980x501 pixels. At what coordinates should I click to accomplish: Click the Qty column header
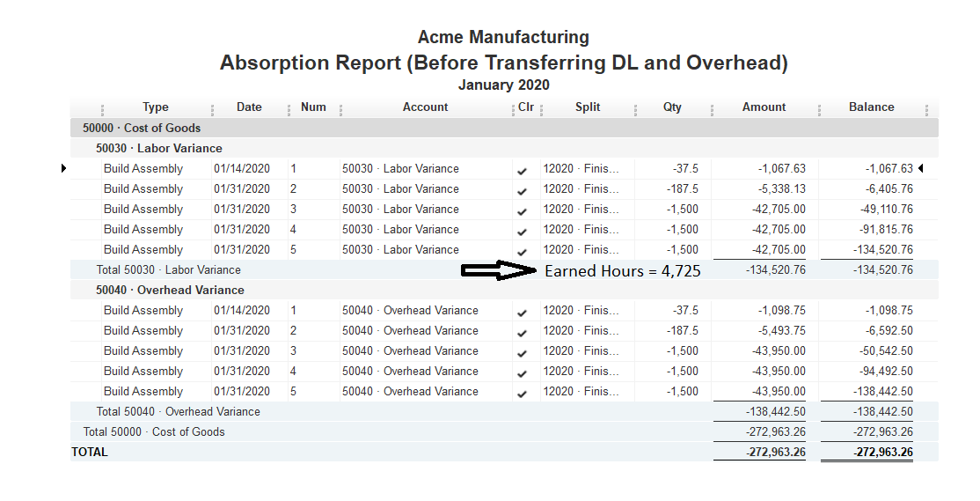[672, 107]
